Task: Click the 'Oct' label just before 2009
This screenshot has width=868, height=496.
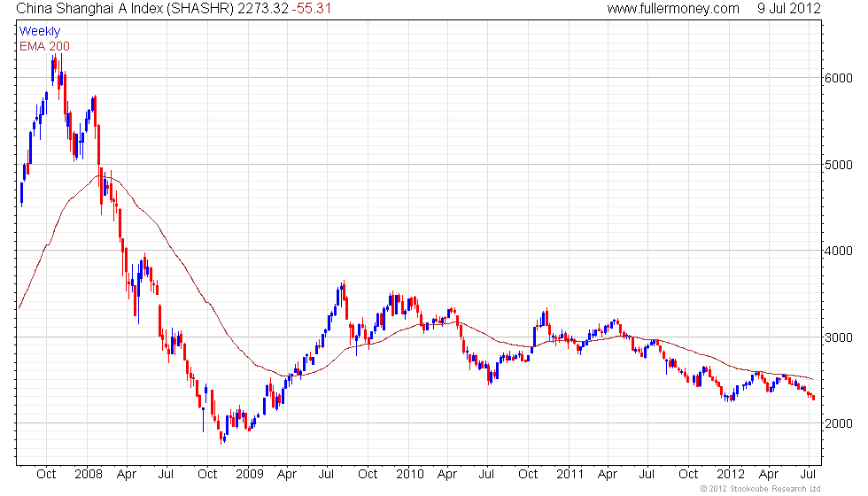Action: point(207,475)
